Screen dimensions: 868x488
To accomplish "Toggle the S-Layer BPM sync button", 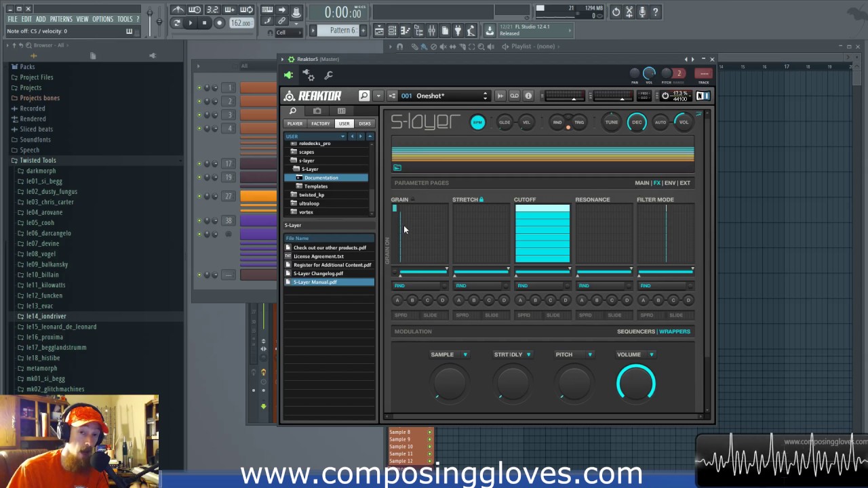I will pos(477,123).
